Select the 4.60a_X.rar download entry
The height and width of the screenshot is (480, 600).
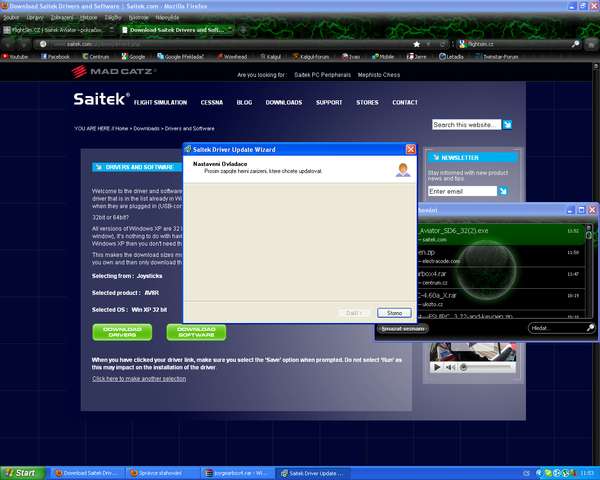(501, 299)
